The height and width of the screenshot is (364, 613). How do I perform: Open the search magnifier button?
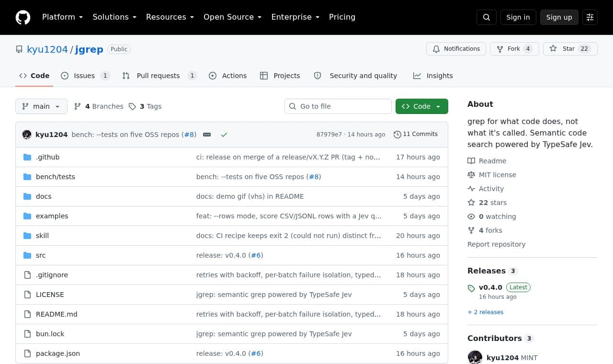(x=487, y=17)
